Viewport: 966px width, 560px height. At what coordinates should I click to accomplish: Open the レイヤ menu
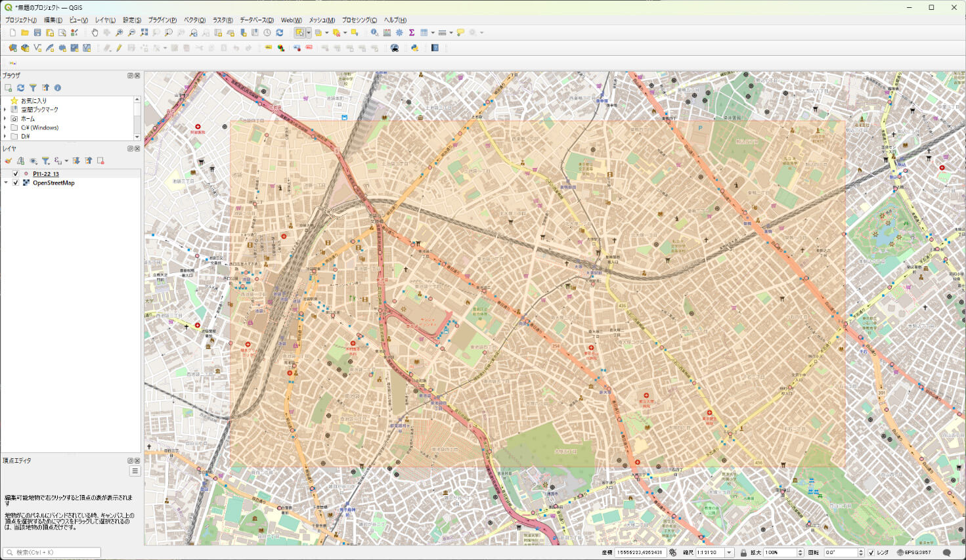[104, 20]
